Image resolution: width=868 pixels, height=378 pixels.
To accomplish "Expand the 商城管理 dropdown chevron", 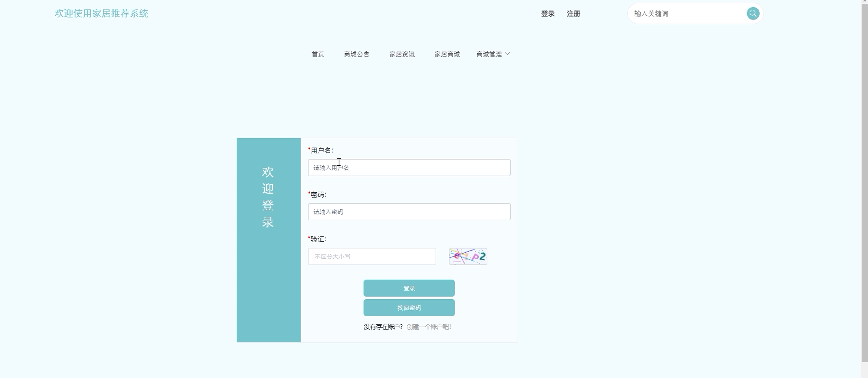I will pos(508,54).
